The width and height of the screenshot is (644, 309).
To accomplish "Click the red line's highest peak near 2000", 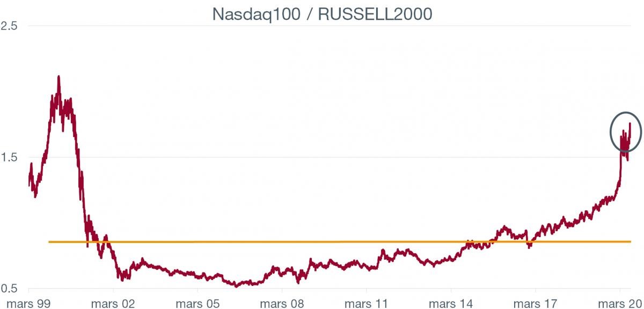I will (x=58, y=77).
